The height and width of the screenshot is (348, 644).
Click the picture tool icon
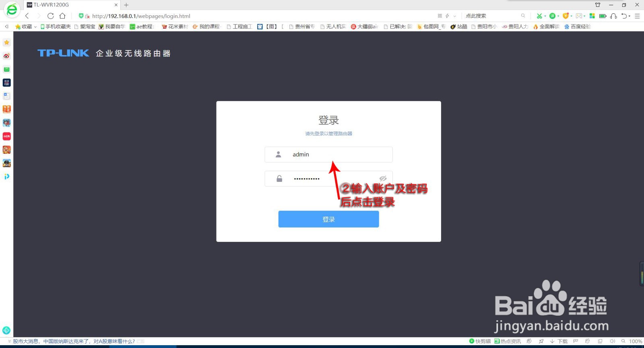[x=579, y=16]
